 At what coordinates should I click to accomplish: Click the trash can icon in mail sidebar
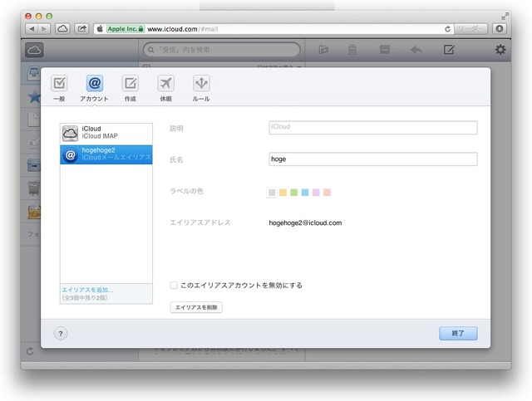tap(34, 188)
